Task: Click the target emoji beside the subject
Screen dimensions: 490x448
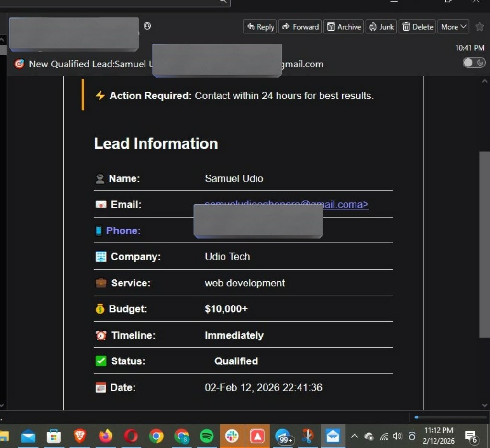Action: (19, 64)
